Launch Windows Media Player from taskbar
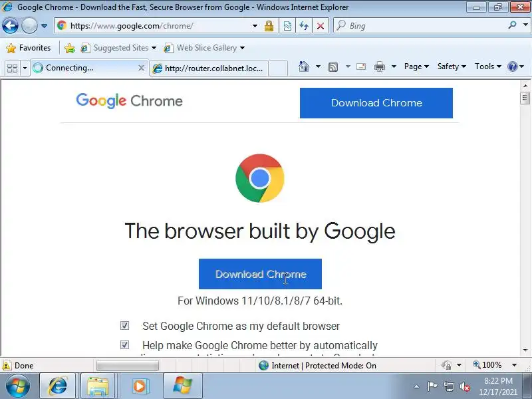The image size is (532, 399). (x=139, y=386)
